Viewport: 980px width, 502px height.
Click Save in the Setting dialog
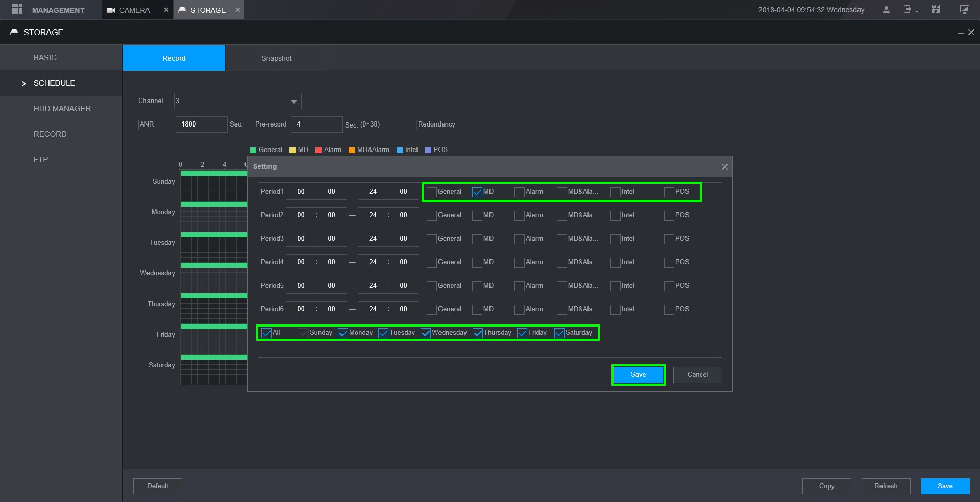[x=638, y=375]
